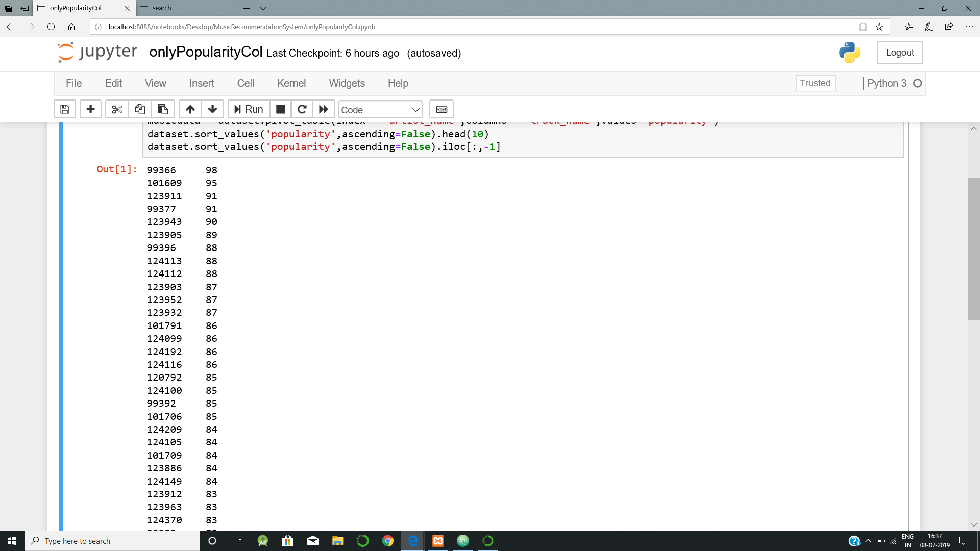980x551 pixels.
Task: Open XAMPP from the taskbar
Action: [438, 541]
